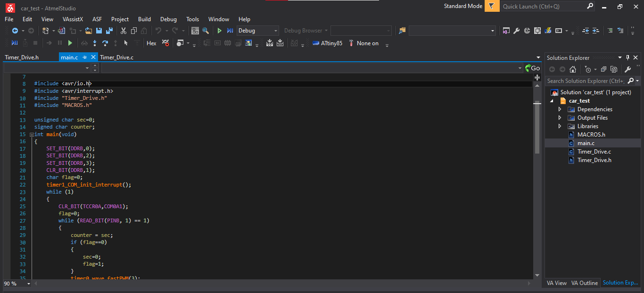Viewport: 644px width, 293px height.
Task: Start debugging with the green play icon
Action: 219,31
